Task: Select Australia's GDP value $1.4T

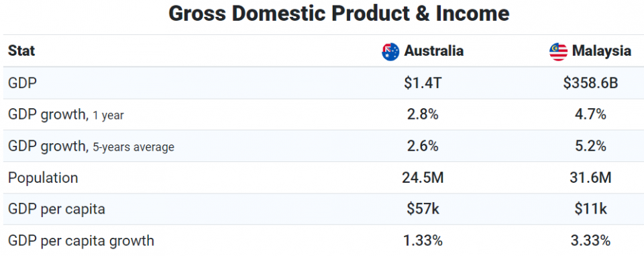Action: (x=423, y=83)
